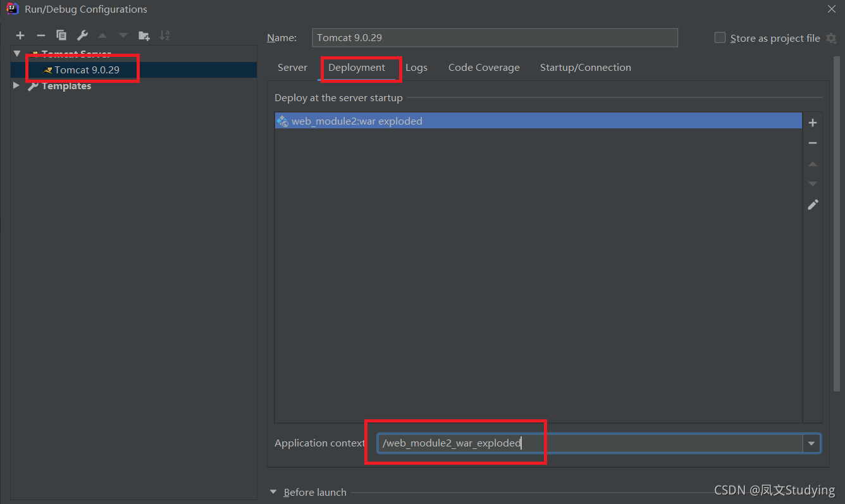Create new folder for configurations
This screenshot has width=845, height=504.
144,35
